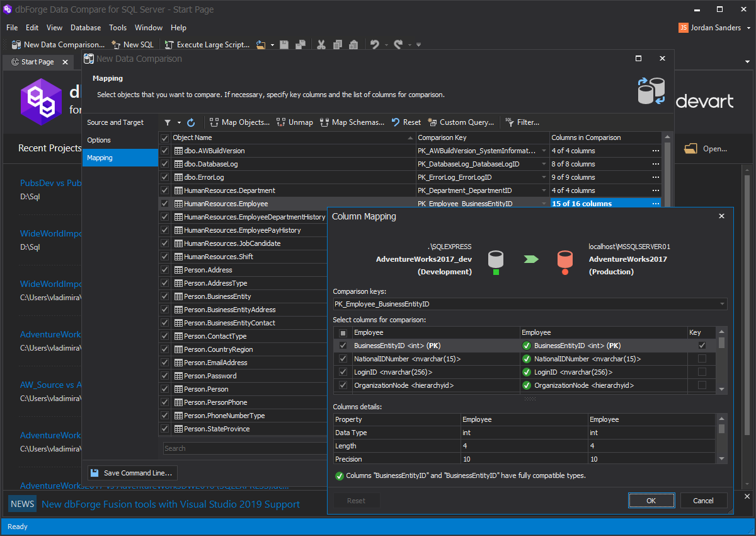756x536 pixels.
Task: Expand the Comparison keys dropdown
Action: (x=721, y=304)
